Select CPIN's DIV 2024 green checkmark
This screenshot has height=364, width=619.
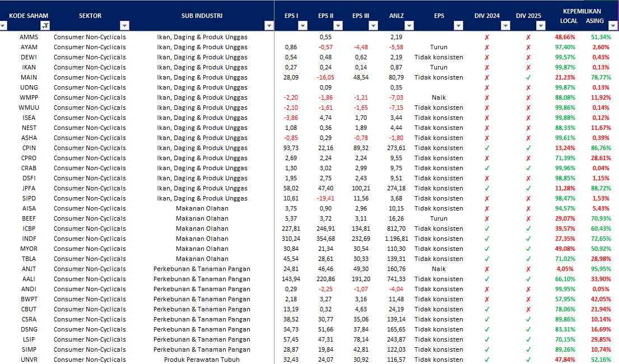coord(486,148)
